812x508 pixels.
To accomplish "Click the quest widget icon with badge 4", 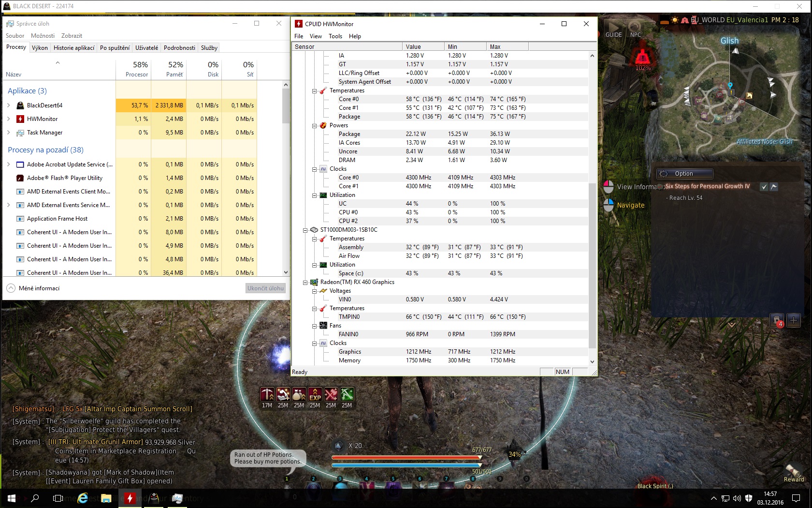I will click(777, 320).
